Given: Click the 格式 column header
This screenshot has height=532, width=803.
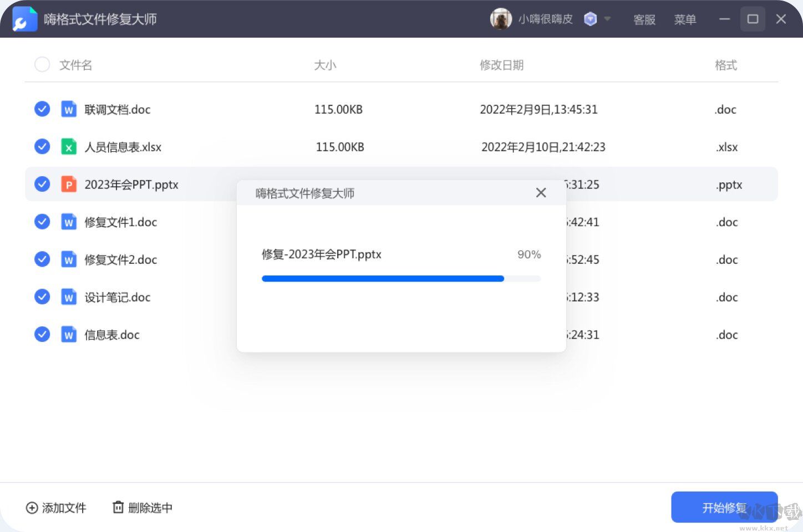Looking at the screenshot, I should 726,65.
